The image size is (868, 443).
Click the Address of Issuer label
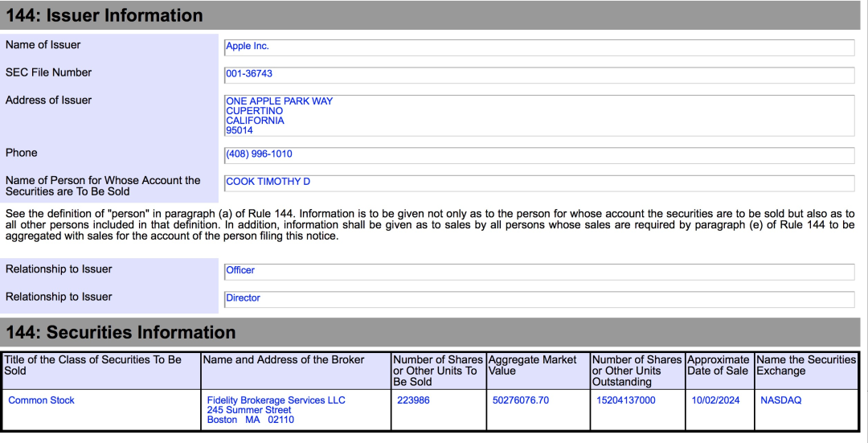pos(48,100)
